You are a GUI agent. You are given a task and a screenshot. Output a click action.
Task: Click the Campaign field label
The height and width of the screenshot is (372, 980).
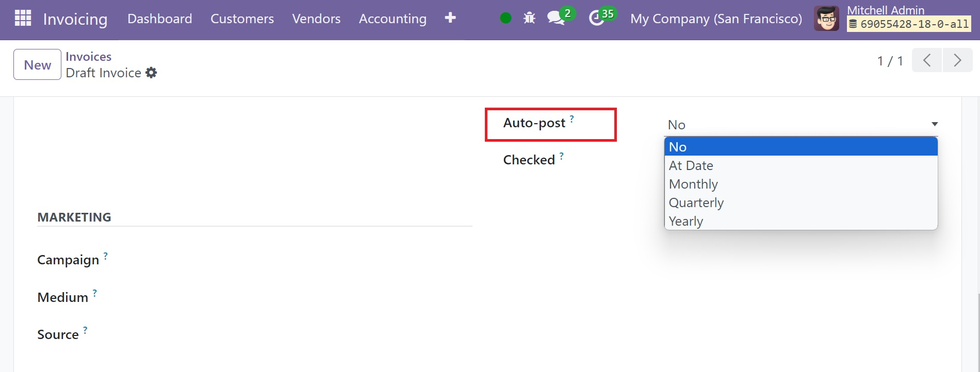pyautogui.click(x=68, y=260)
